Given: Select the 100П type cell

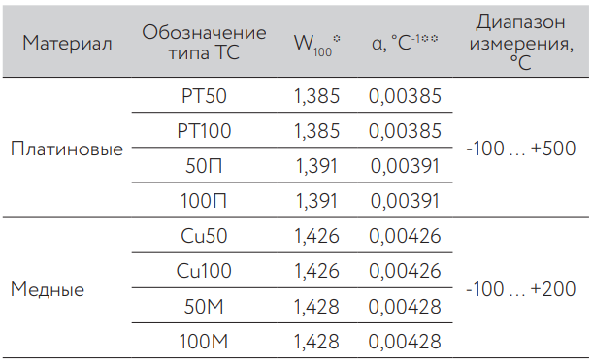Looking at the screenshot, I should point(204,201).
